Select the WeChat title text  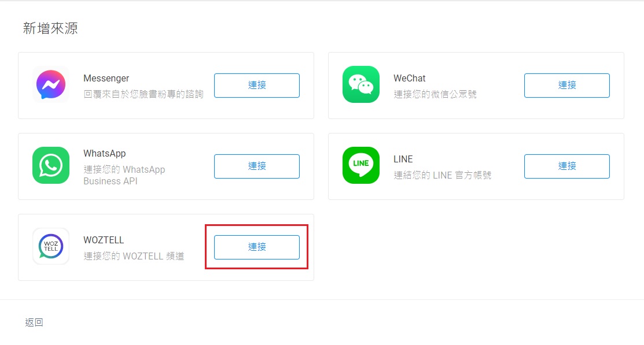click(x=410, y=78)
